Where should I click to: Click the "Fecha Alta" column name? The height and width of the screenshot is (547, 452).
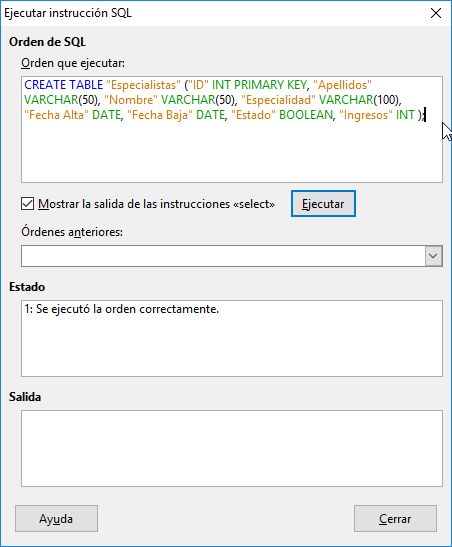pyautogui.click(x=56, y=115)
